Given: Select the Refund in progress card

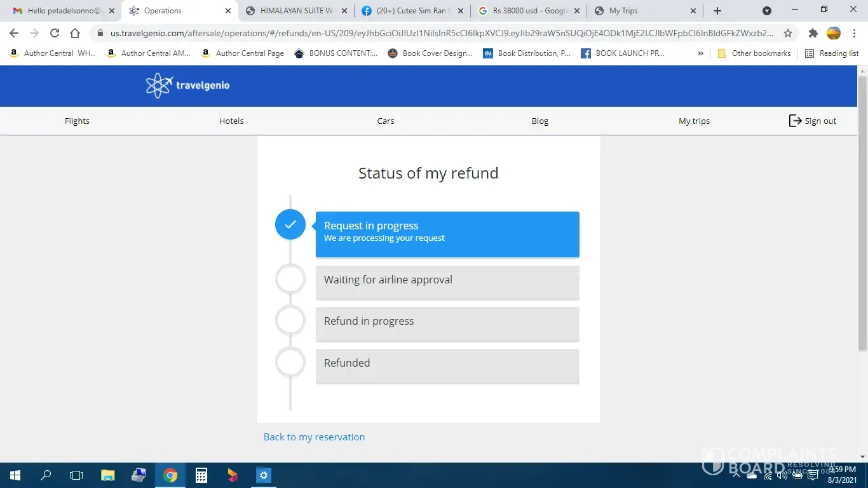Looking at the screenshot, I should click(x=447, y=324).
